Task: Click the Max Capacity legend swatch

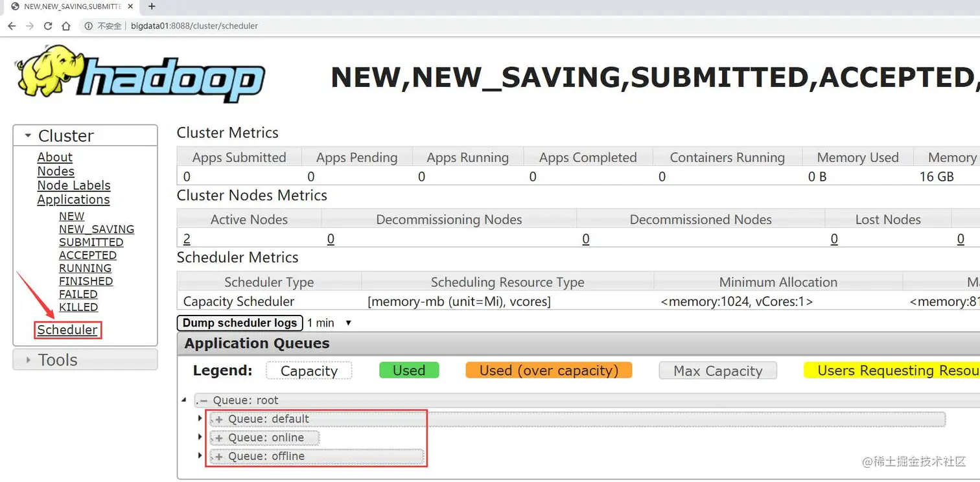Action: (x=717, y=371)
